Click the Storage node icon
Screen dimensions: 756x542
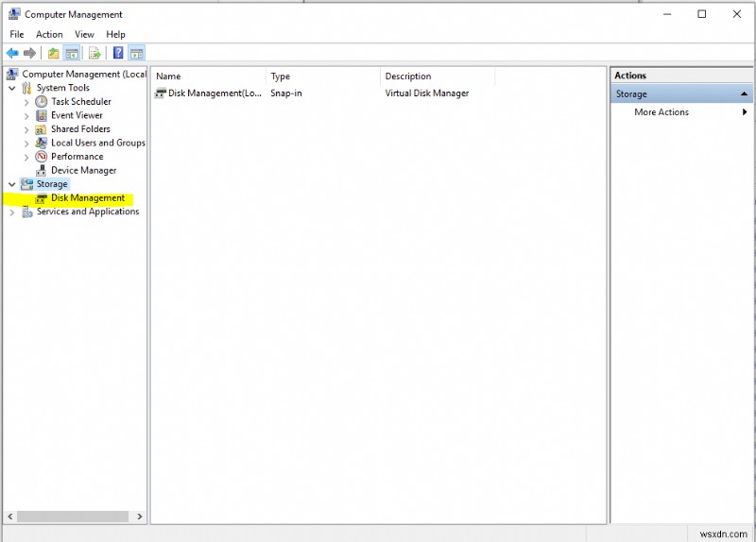click(27, 184)
